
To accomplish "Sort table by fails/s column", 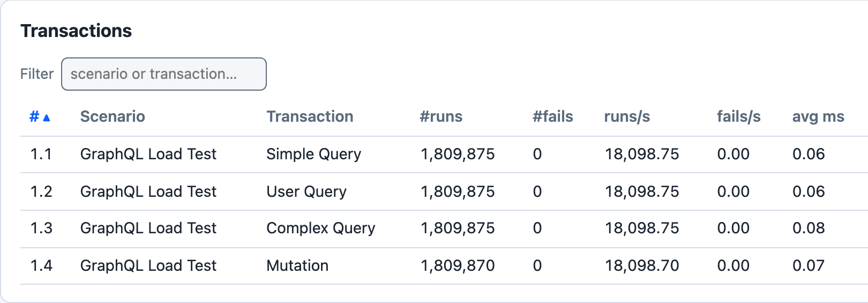I will click(x=739, y=117).
